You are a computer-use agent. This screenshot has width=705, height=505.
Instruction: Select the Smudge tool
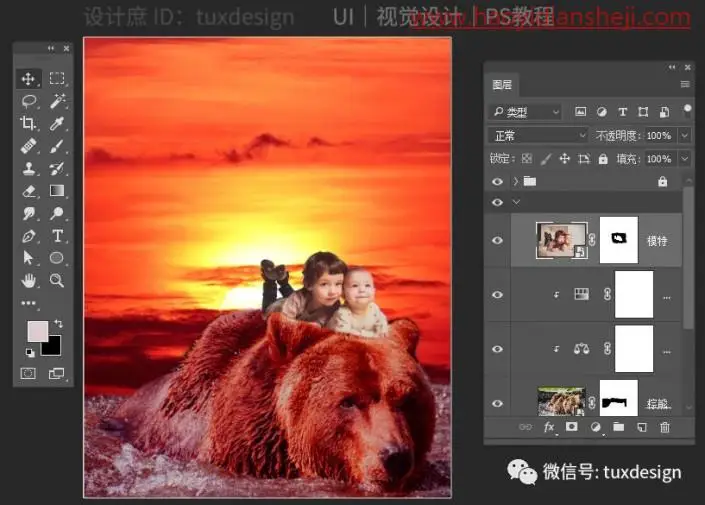pyautogui.click(x=29, y=213)
